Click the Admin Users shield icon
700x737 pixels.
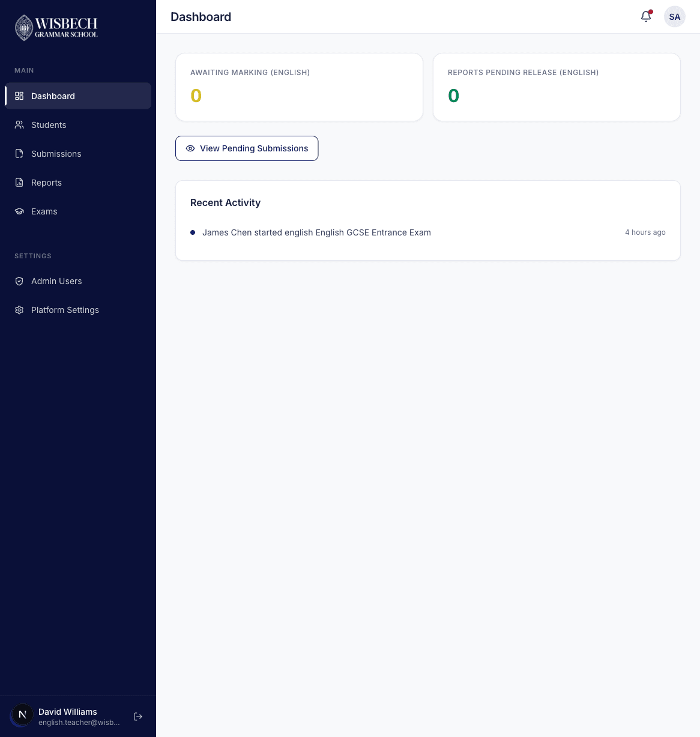click(x=19, y=281)
